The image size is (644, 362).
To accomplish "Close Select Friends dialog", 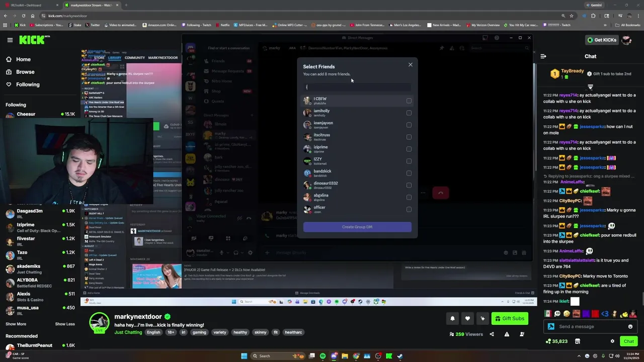I will coord(410,64).
